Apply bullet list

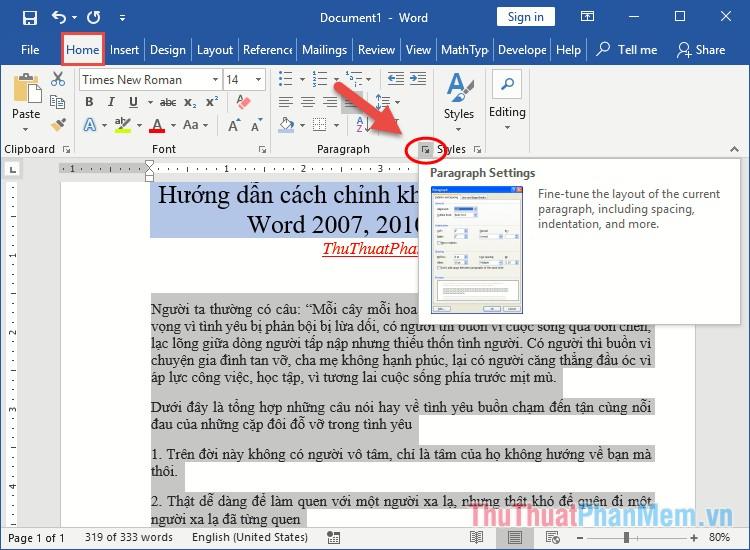(286, 79)
